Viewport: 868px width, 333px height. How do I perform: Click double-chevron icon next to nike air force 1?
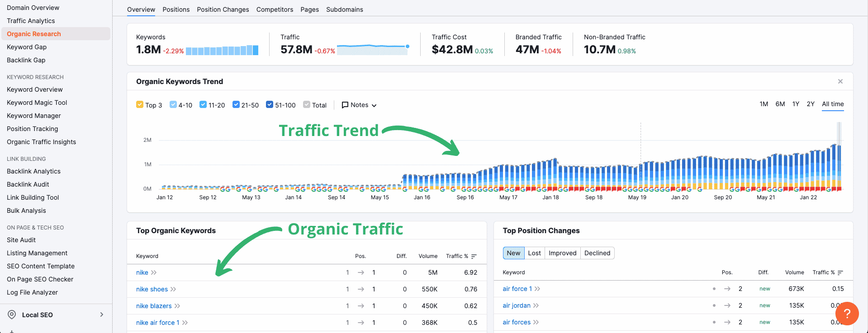pos(185,323)
